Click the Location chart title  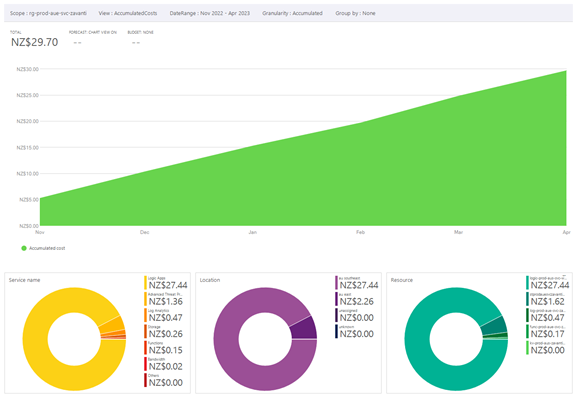210,280
